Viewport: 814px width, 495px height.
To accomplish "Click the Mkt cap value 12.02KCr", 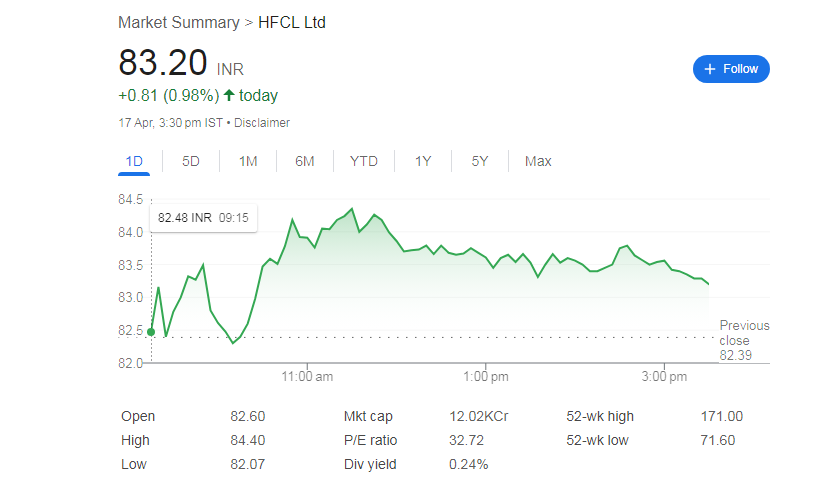I will [479, 416].
